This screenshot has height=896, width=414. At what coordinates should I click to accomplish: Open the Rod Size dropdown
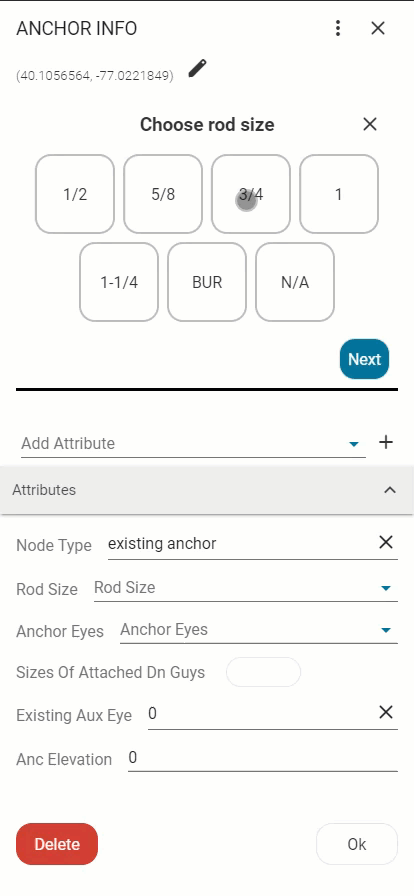pyautogui.click(x=245, y=588)
